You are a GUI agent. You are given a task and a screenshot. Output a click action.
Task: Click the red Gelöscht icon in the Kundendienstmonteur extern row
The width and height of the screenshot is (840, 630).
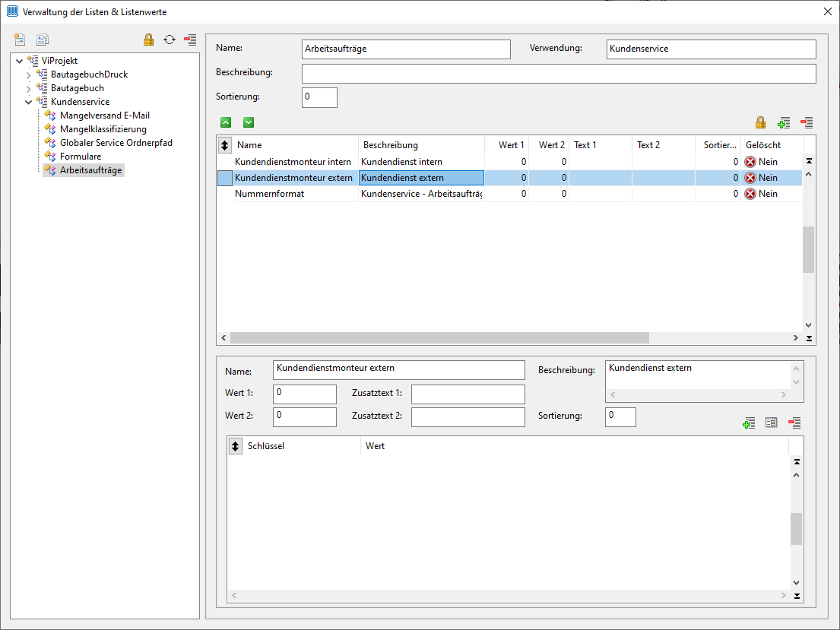(x=750, y=178)
